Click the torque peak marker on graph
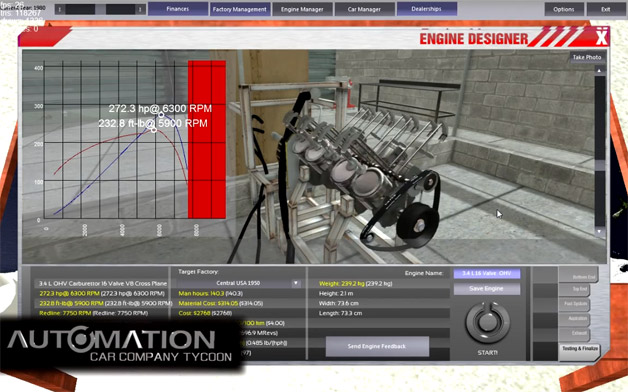628x392 pixels. coord(154,130)
